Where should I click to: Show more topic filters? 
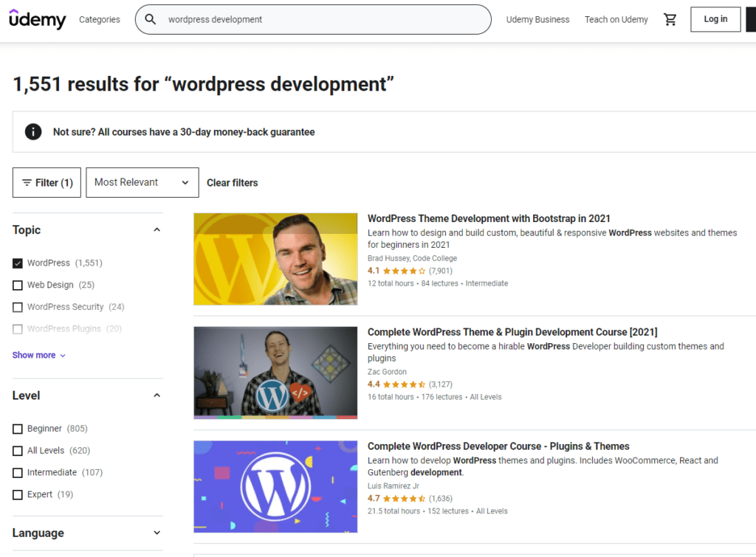coord(35,355)
